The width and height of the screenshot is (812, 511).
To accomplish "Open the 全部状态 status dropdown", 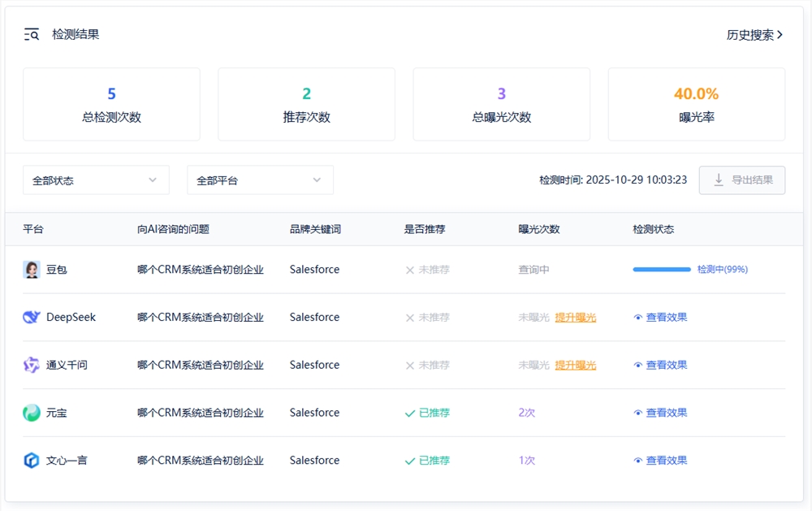I will click(95, 180).
